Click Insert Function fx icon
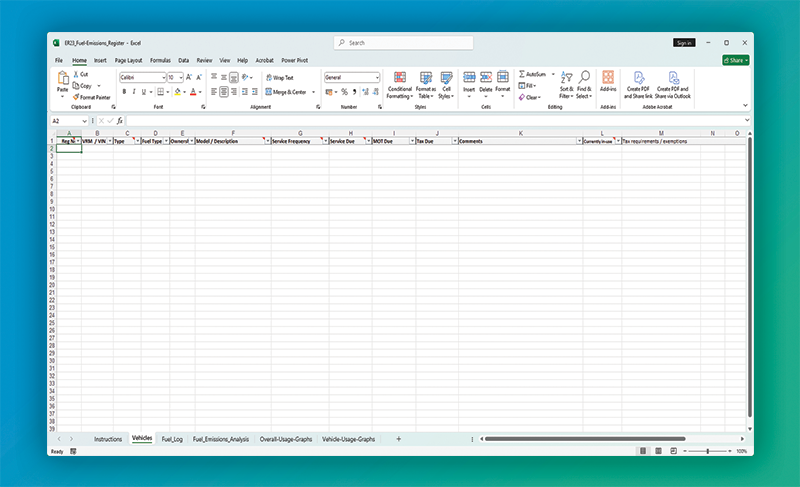Screen dimensions: 800x487 coord(120,121)
